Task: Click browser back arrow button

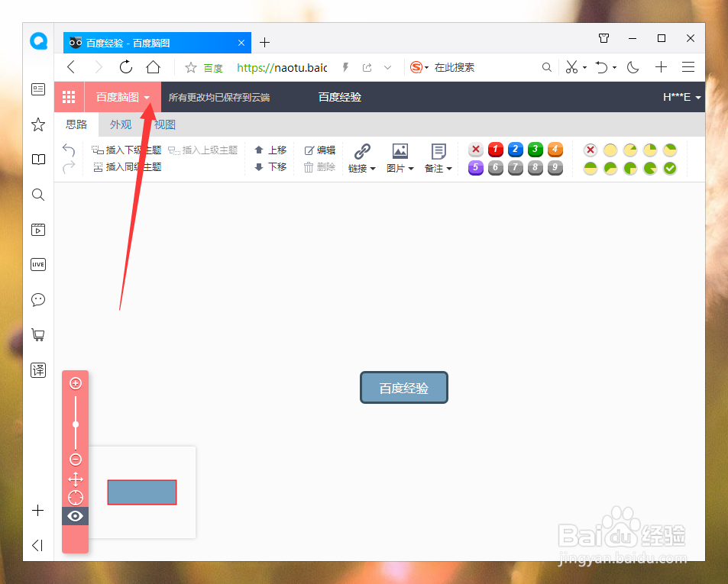Action: [x=71, y=67]
